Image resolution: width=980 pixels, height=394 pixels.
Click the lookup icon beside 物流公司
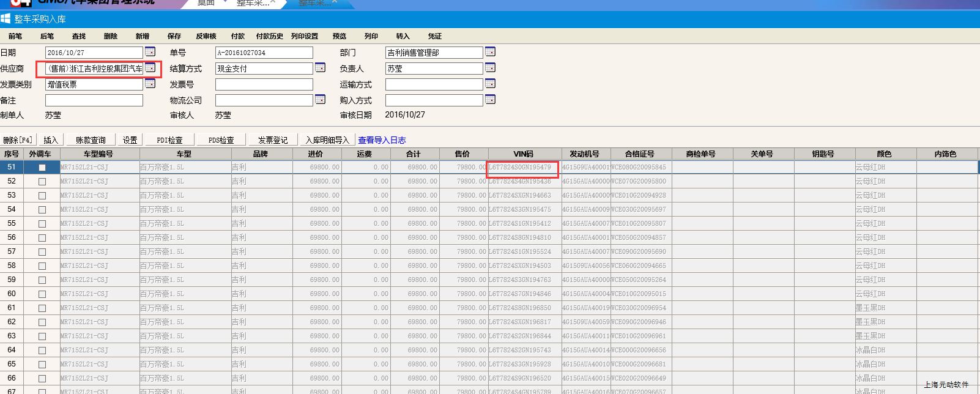point(320,100)
